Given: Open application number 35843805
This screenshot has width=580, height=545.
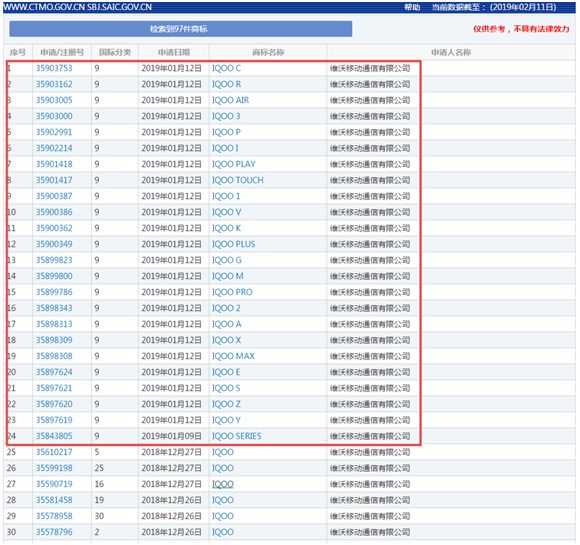Looking at the screenshot, I should (x=54, y=436).
